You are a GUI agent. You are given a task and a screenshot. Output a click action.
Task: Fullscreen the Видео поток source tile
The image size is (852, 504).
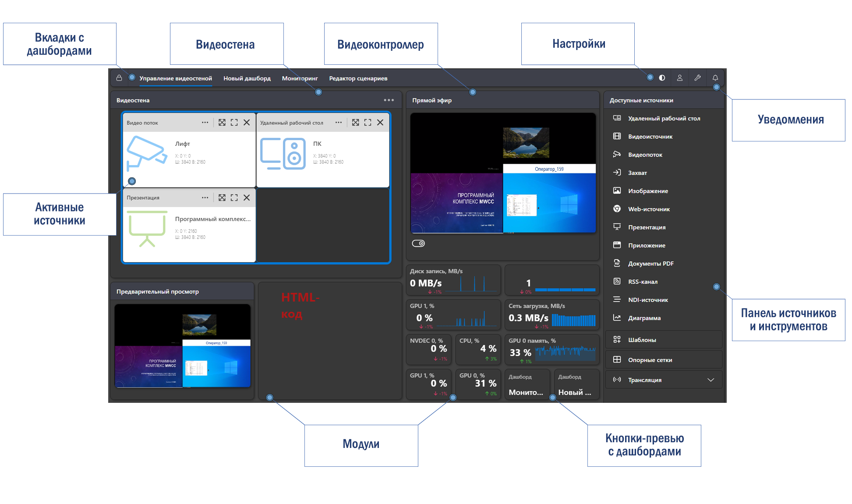tap(234, 123)
